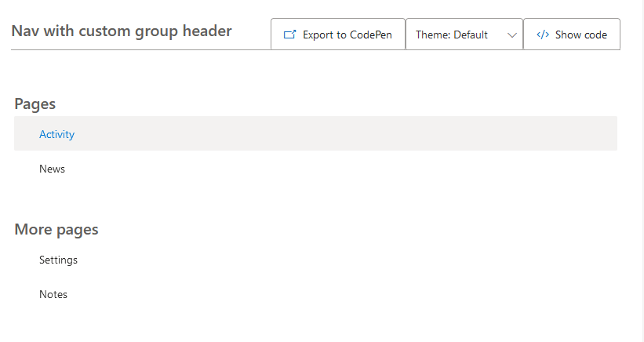Click the Theme dropdown chevron arrow
The height and width of the screenshot is (342, 644).
pos(511,35)
